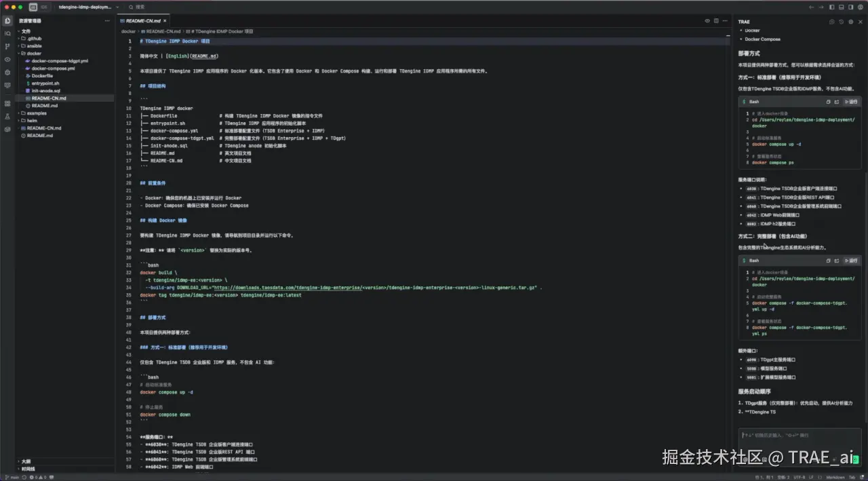
Task: Open entrypoint.sh file
Action: tap(45, 83)
